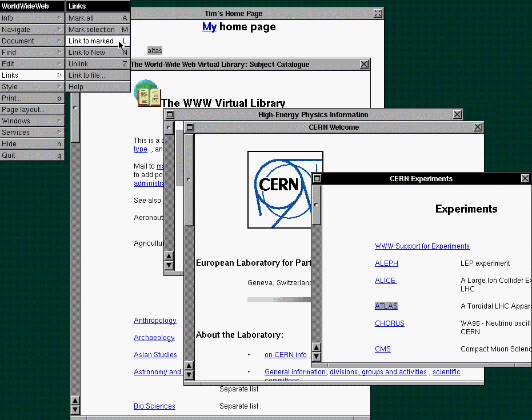This screenshot has width=532, height=420.
Task: Follow the My link on Tim's Home Page
Action: tap(209, 27)
